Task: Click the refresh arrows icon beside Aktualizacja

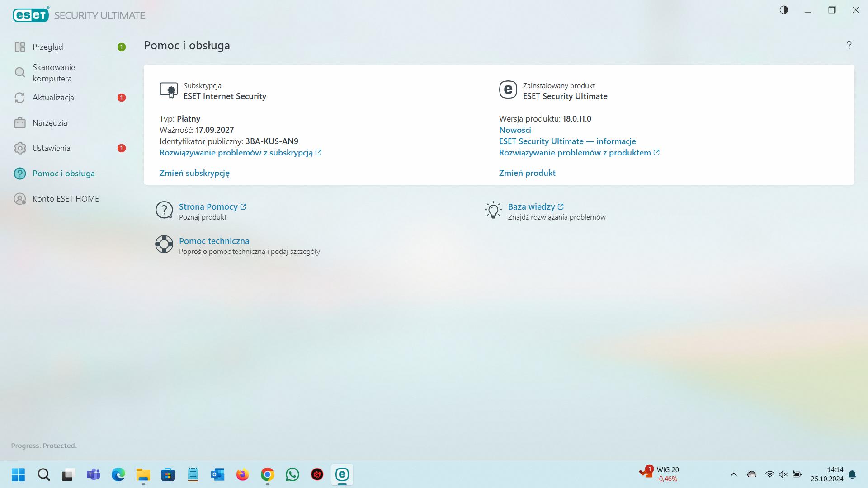Action: [20, 98]
